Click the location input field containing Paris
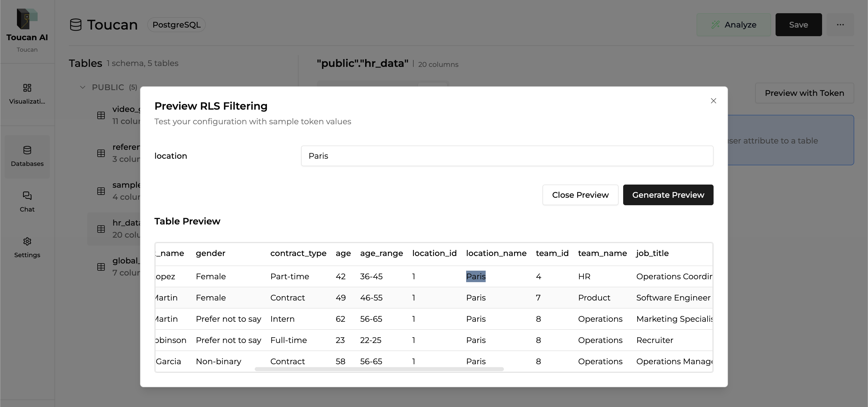 click(x=507, y=156)
